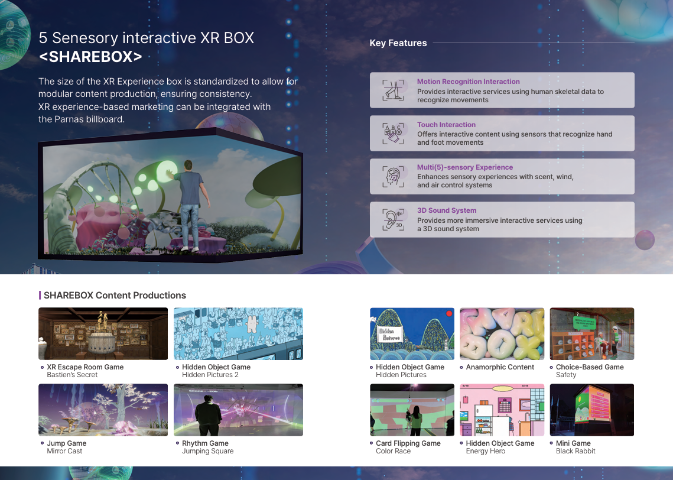This screenshot has height=480, width=673.
Task: Open the Card Flipping Game thumbnail
Action: pos(412,410)
